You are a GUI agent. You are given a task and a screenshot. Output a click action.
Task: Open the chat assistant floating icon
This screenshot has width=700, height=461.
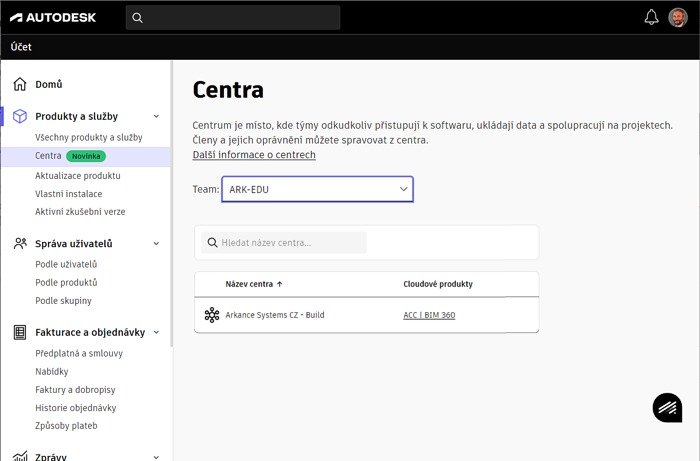667,407
